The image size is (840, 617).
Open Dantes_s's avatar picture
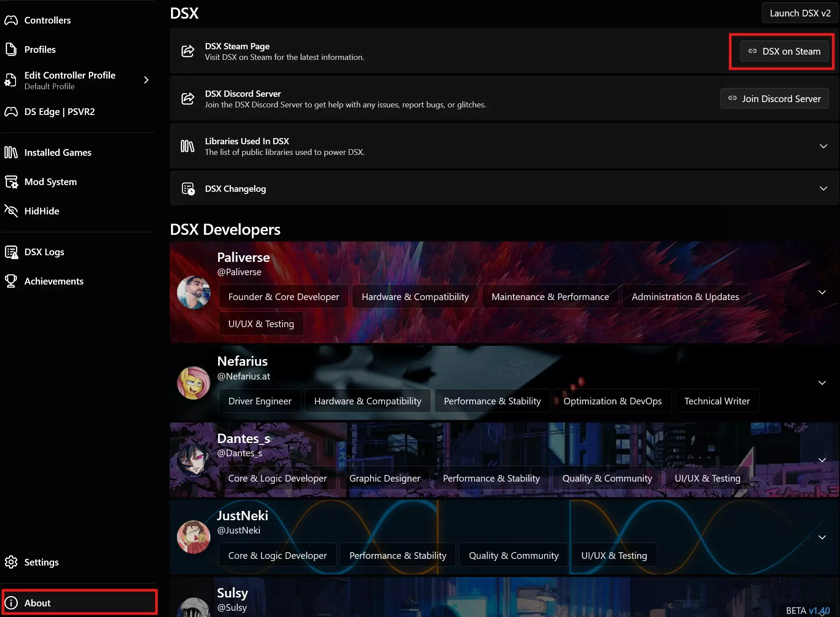(x=194, y=460)
